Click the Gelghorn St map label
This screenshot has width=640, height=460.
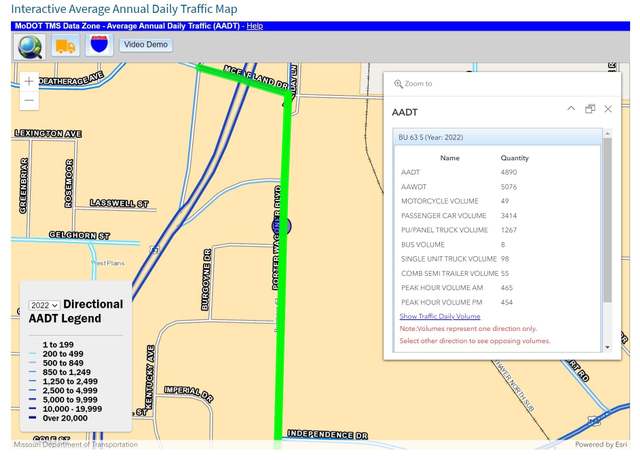coord(79,236)
